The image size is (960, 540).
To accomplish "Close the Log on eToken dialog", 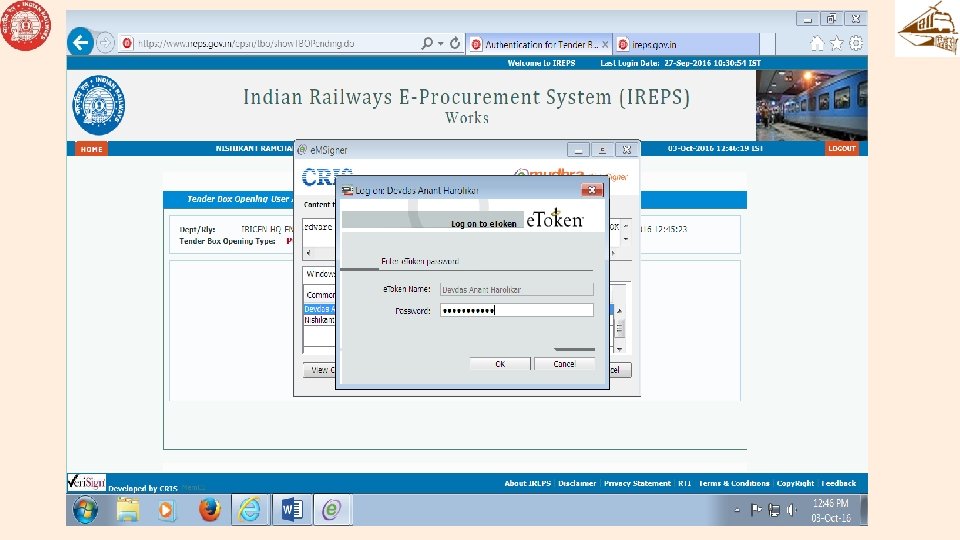I will coord(591,190).
